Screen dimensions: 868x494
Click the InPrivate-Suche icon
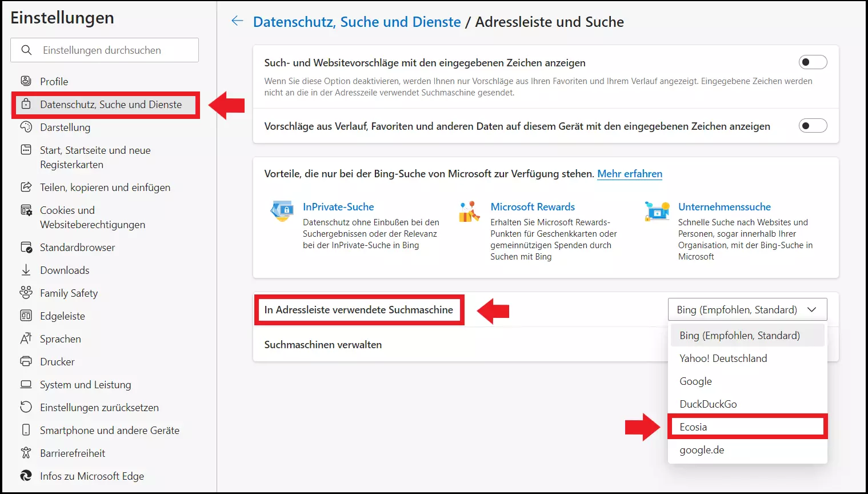(282, 211)
